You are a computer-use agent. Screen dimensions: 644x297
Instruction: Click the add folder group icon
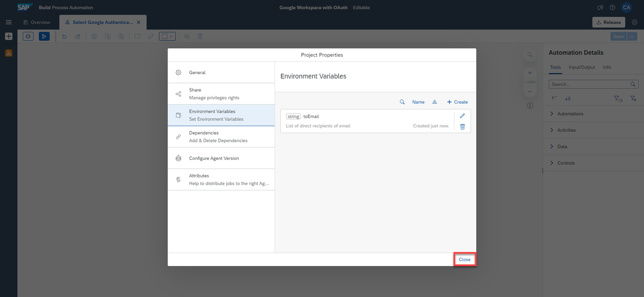[137, 36]
